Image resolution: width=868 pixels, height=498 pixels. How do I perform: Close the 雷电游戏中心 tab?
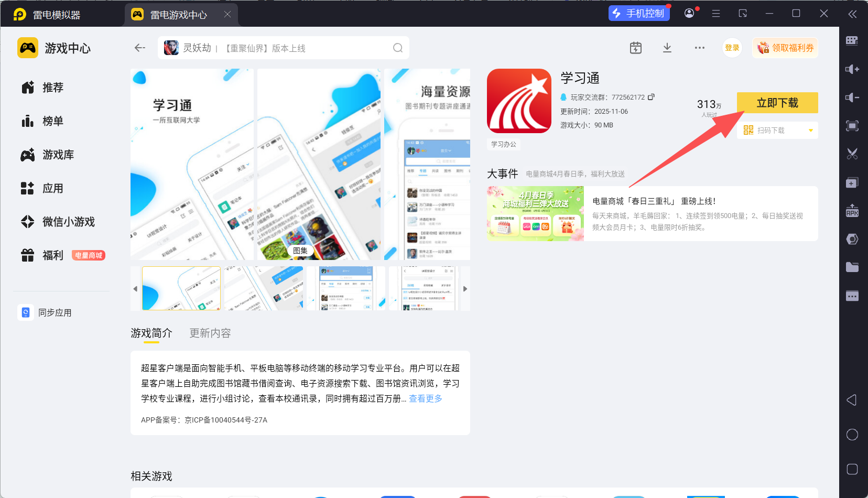pyautogui.click(x=227, y=15)
